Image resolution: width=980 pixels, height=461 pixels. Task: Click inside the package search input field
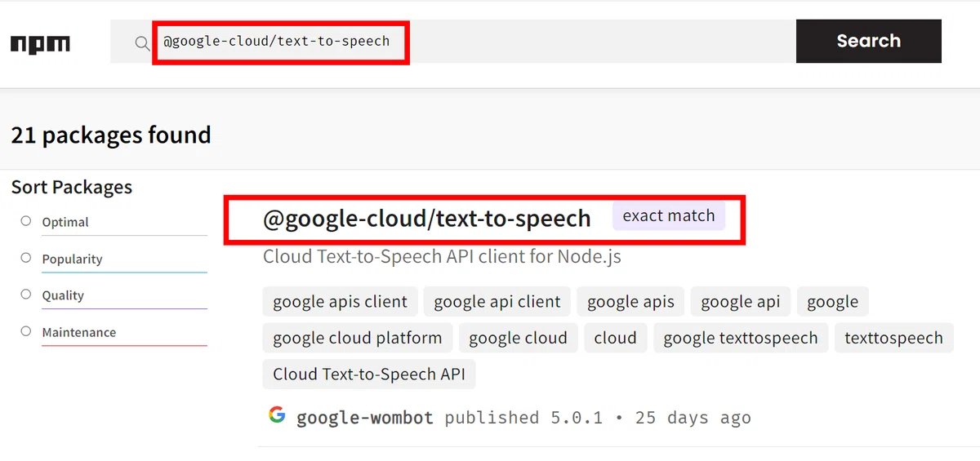474,41
